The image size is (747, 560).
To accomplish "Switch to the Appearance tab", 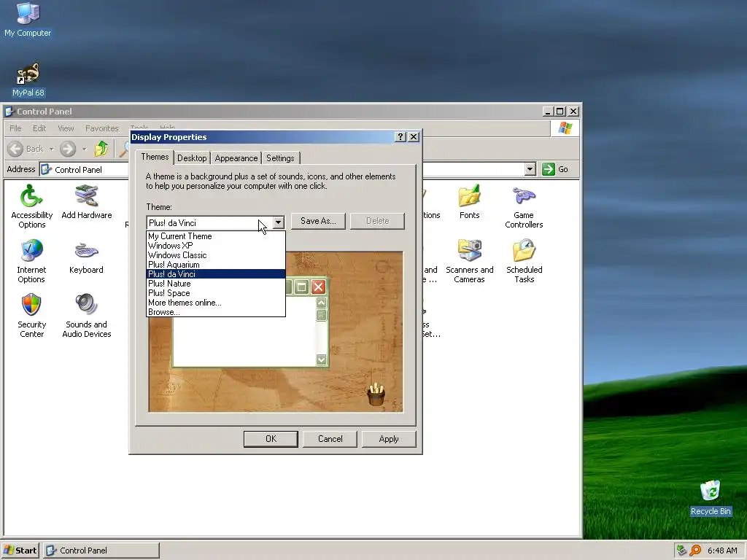I will pos(236,158).
